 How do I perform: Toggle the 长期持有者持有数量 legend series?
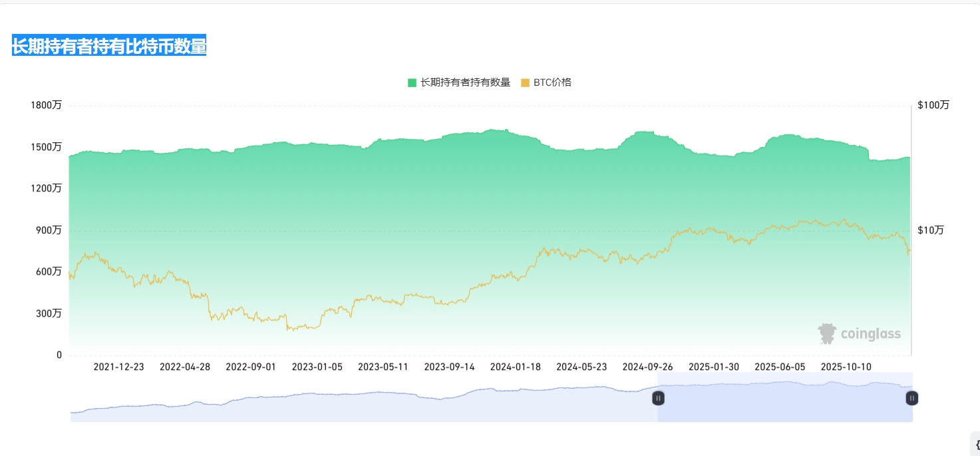click(x=459, y=82)
